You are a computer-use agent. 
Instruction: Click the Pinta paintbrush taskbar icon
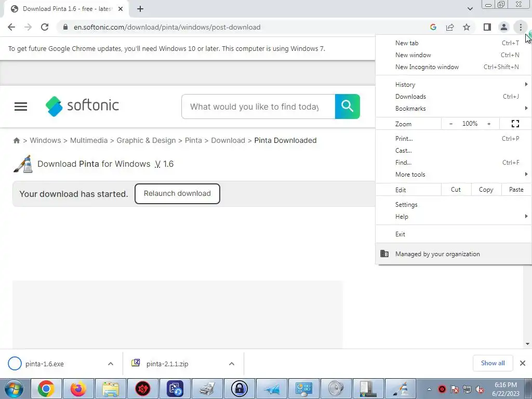tap(401, 389)
